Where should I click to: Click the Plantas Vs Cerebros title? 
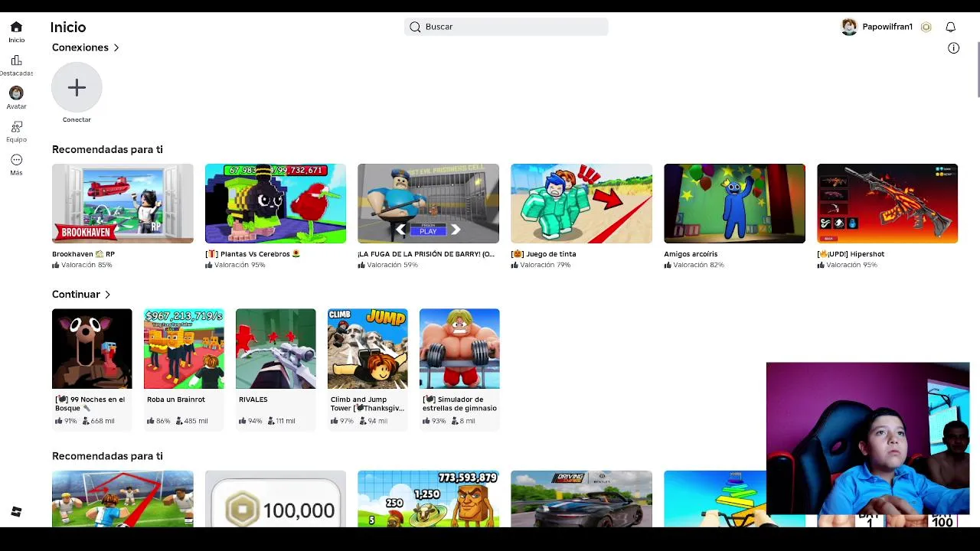pyautogui.click(x=253, y=254)
